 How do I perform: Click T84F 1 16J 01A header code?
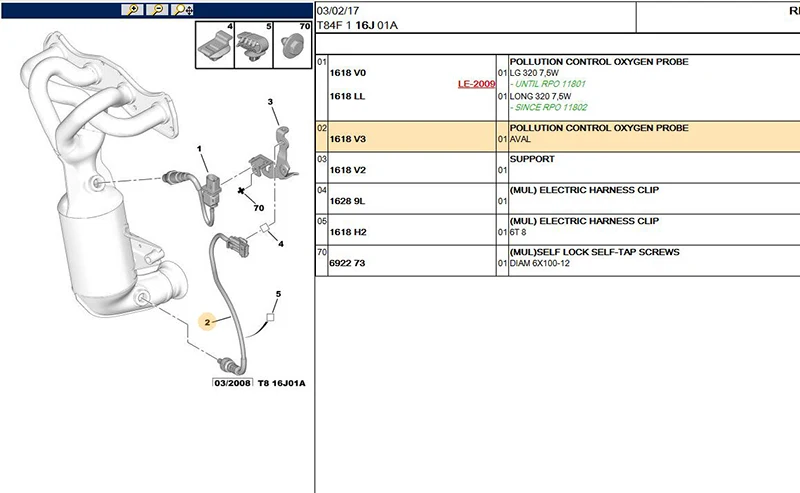coord(357,26)
